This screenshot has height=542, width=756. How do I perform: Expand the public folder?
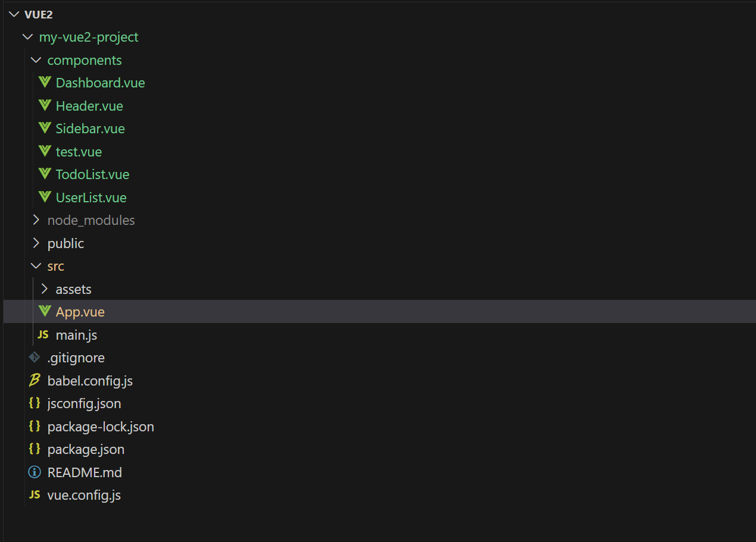coord(36,243)
